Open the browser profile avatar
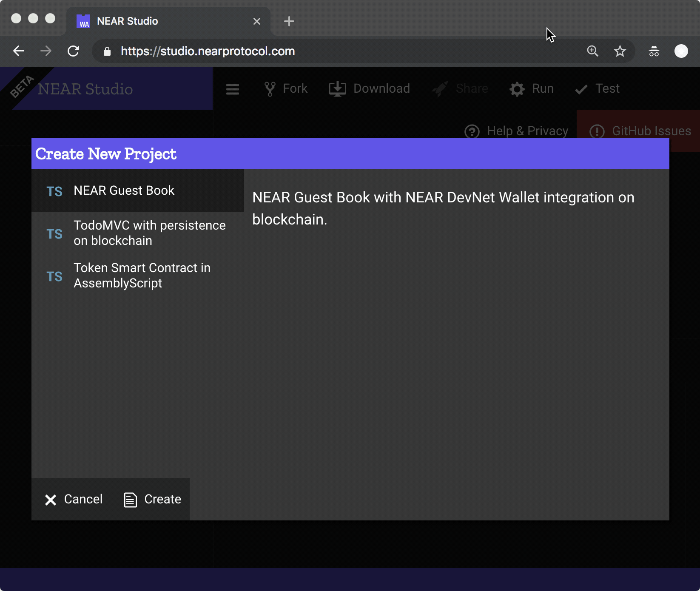Viewport: 700px width, 591px height. (681, 51)
